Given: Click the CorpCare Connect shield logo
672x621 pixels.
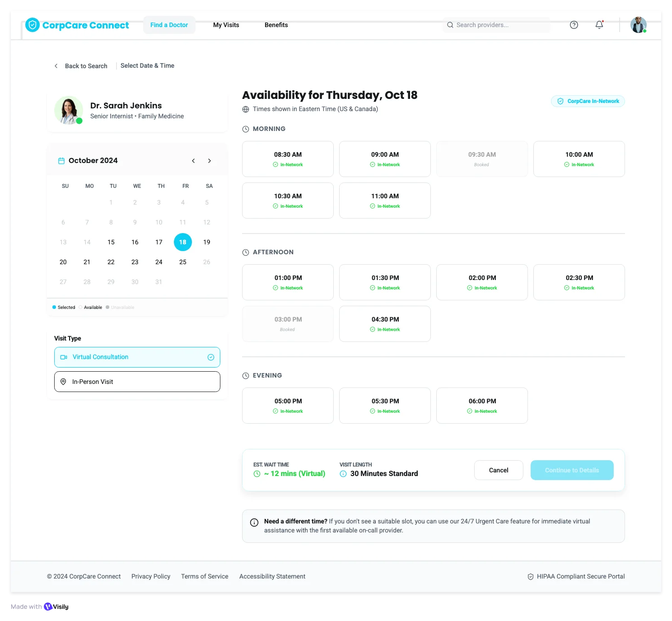Looking at the screenshot, I should [32, 25].
